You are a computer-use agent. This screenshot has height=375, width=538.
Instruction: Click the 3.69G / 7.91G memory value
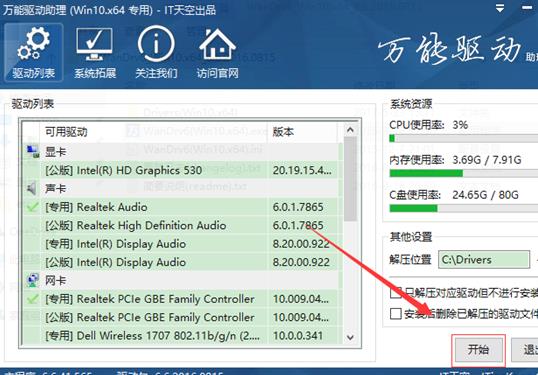tap(487, 160)
